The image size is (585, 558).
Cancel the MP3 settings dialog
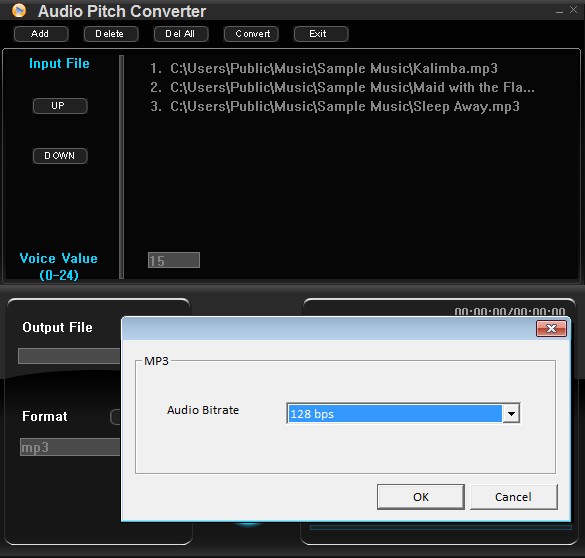point(514,497)
